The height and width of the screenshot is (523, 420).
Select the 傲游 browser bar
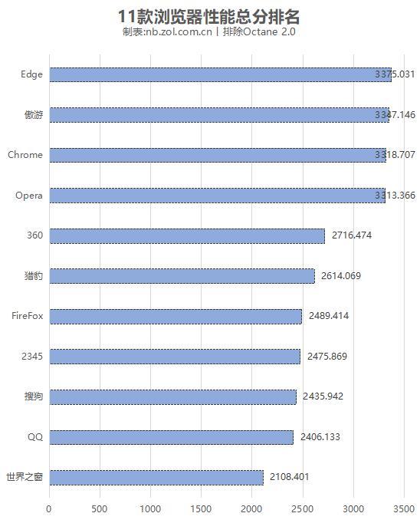tap(219, 115)
